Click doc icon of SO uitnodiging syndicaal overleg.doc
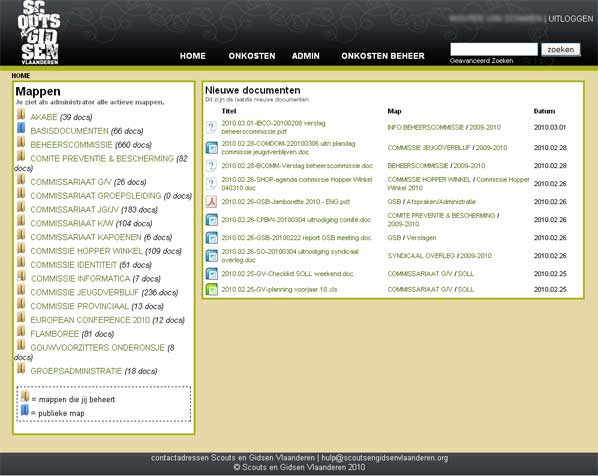Screen dimensions: 598x476 (x=211, y=256)
